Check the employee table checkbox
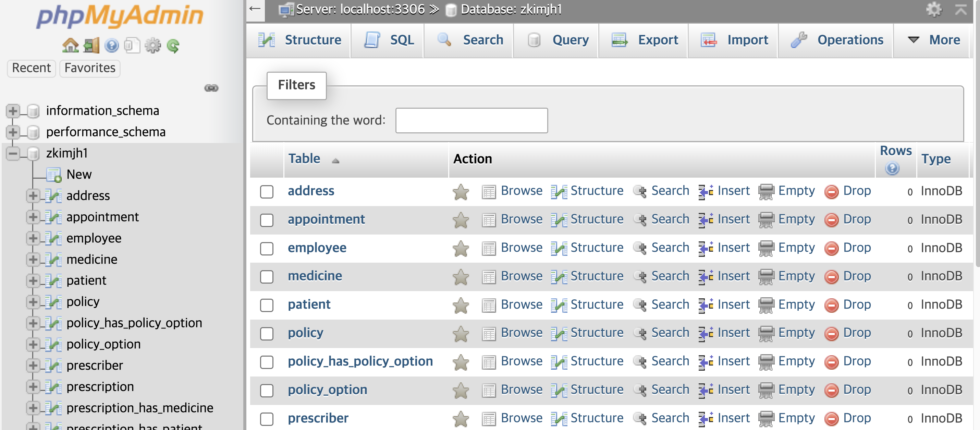This screenshot has height=430, width=980. pos(267,248)
